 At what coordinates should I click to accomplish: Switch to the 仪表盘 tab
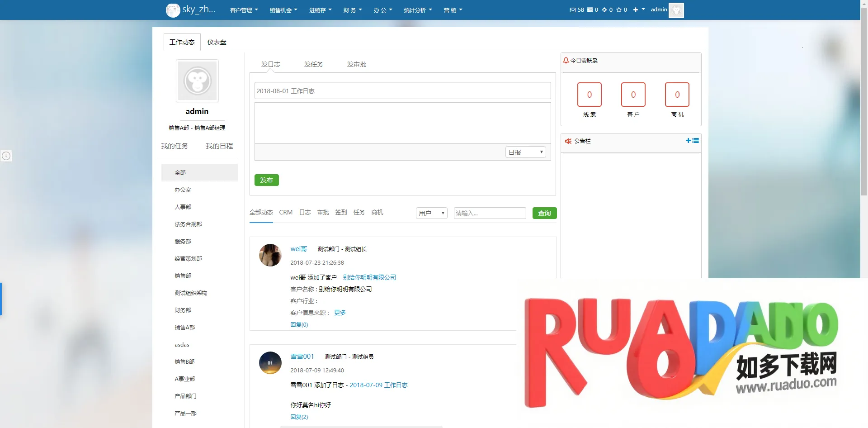217,42
